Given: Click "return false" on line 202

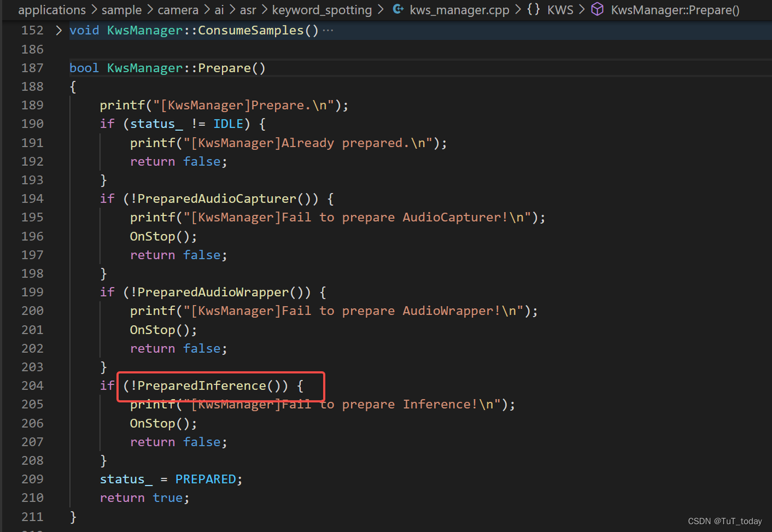Looking at the screenshot, I should coord(179,348).
